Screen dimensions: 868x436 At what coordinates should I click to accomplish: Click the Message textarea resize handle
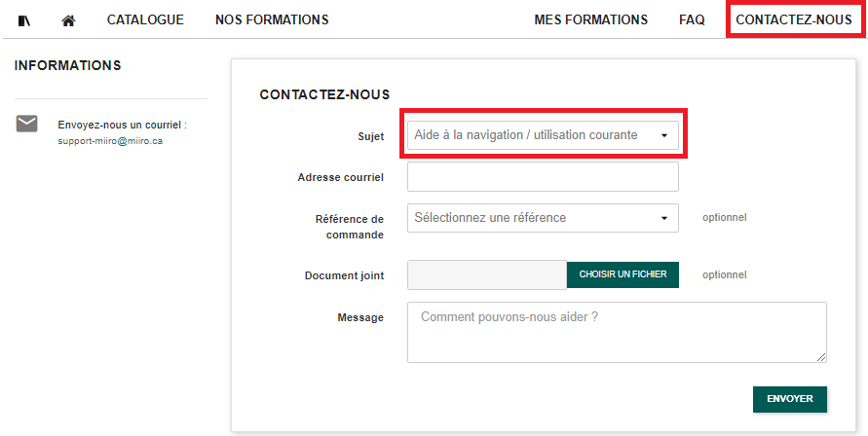coord(821,357)
